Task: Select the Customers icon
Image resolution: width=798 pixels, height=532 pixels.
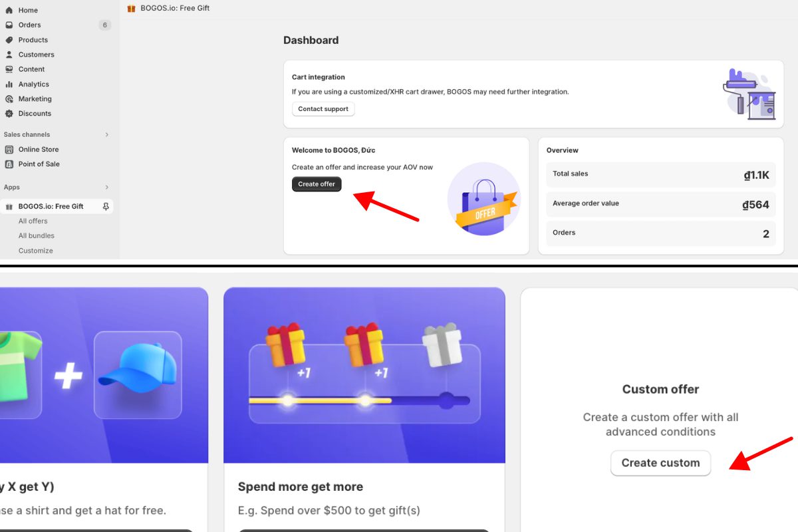Action: click(x=8, y=54)
